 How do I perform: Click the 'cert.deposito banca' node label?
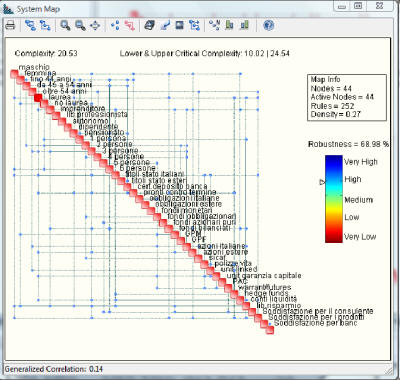click(172, 186)
